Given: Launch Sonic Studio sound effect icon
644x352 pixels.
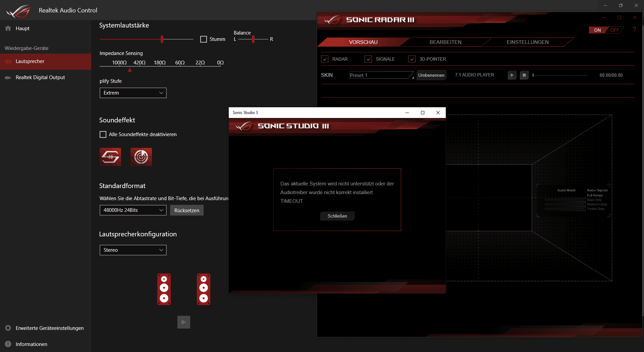Looking at the screenshot, I should (110, 157).
